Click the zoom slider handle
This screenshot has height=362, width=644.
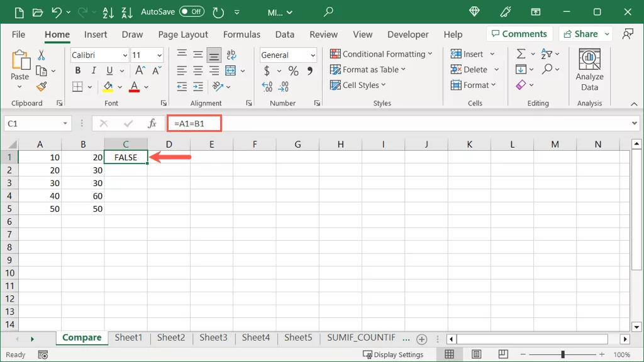[563, 354]
